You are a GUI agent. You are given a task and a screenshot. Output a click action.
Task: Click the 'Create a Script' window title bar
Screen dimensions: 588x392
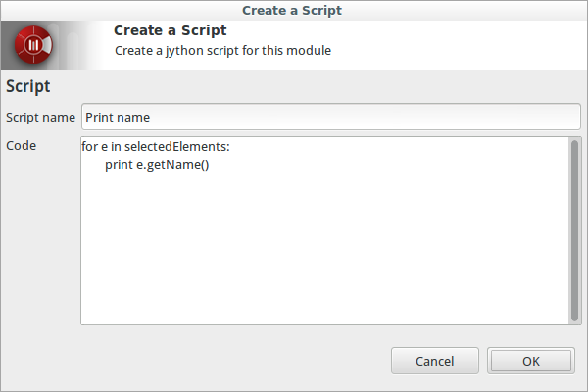pos(294,10)
